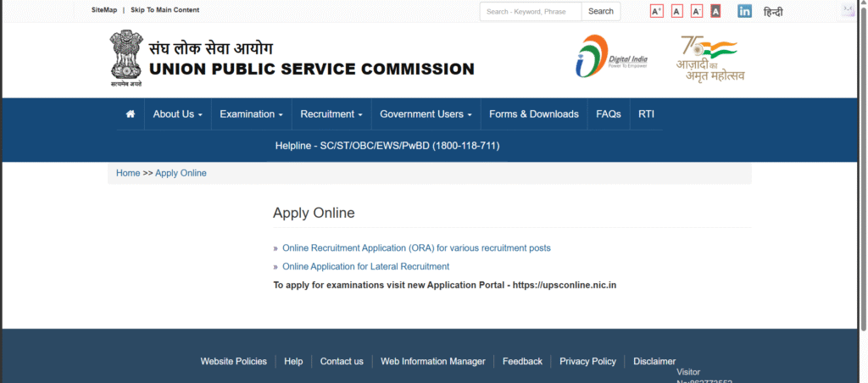Expand the About Us dropdown menu
Viewport: 868px width, 383px height.
click(x=178, y=114)
